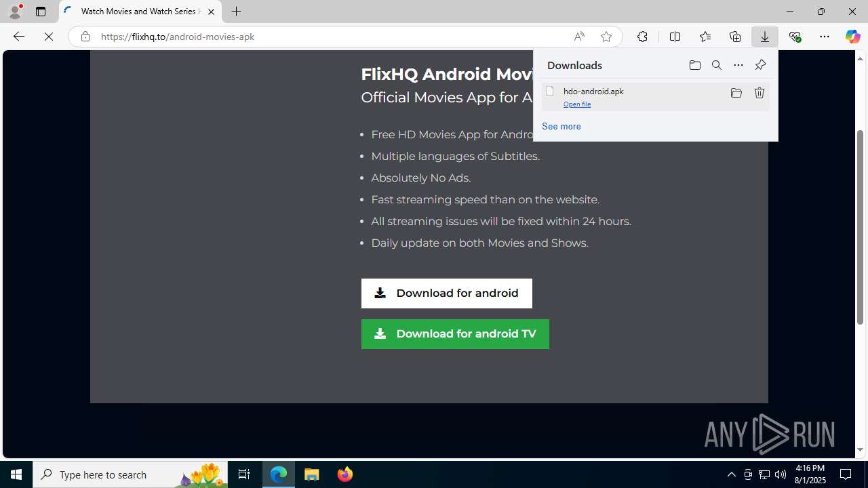Open Action Center notifications
Viewport: 868px width, 488px height.
[846, 474]
